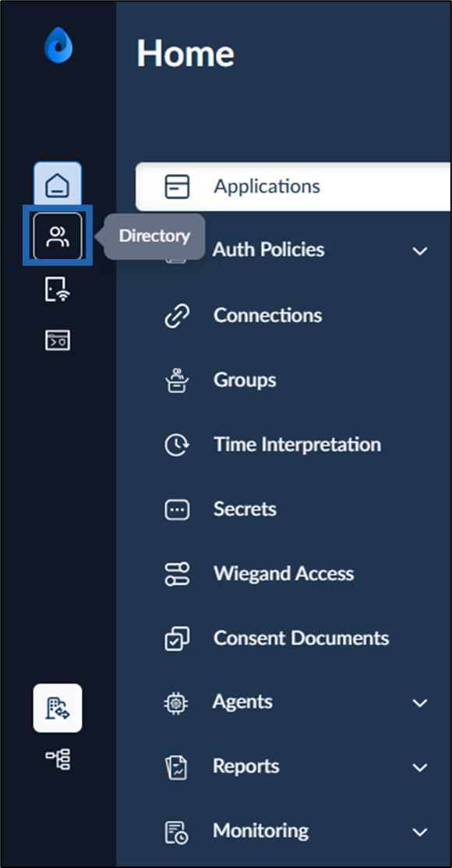
Task: Select the Monitoring menu label
Action: (260, 831)
